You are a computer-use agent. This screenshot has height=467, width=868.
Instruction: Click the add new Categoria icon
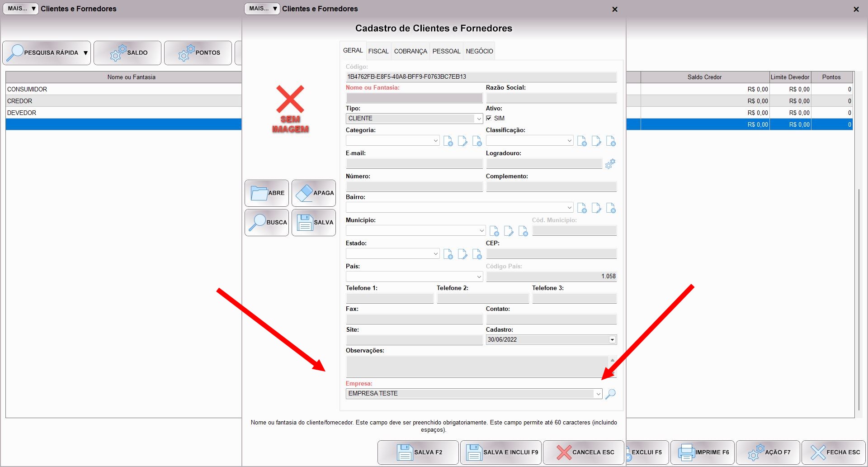point(448,141)
